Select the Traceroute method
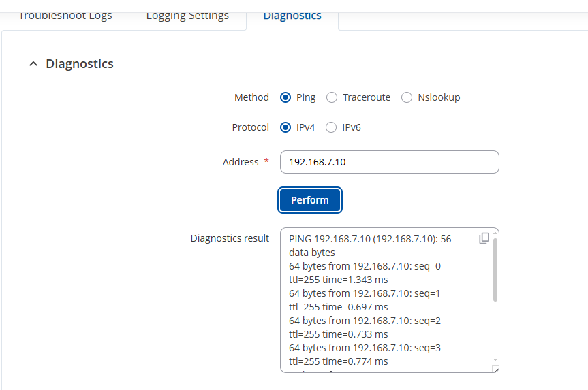Image resolution: width=588 pixels, height=390 pixels. [332, 97]
